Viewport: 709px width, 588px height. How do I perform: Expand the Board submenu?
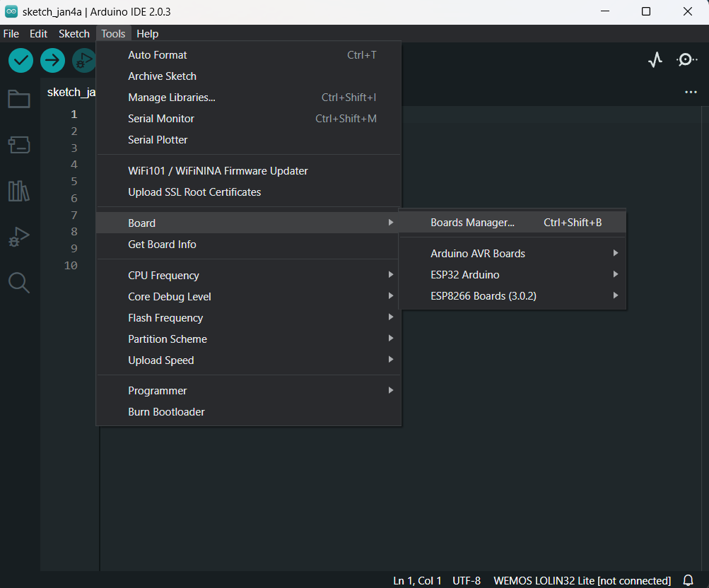point(249,223)
